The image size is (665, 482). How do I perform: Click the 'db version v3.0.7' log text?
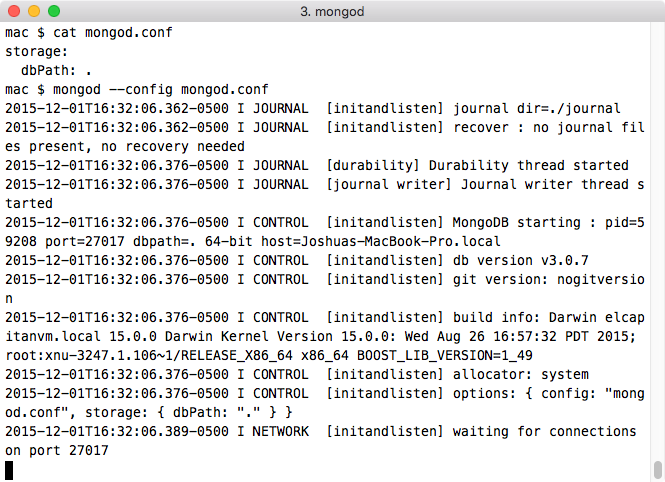click(x=521, y=260)
